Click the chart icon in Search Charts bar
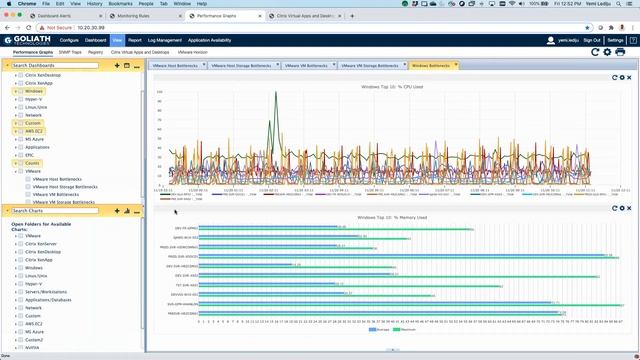 [127, 211]
